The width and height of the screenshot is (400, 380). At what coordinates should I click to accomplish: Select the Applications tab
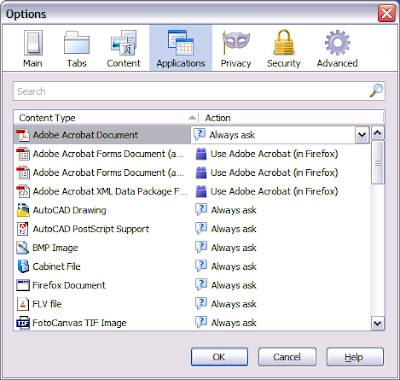click(x=181, y=48)
